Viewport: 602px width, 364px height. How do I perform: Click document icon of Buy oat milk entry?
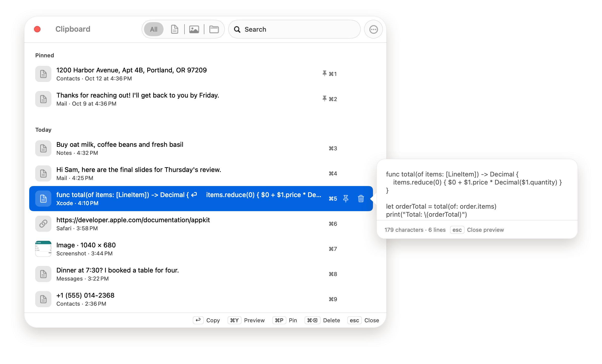tap(43, 148)
